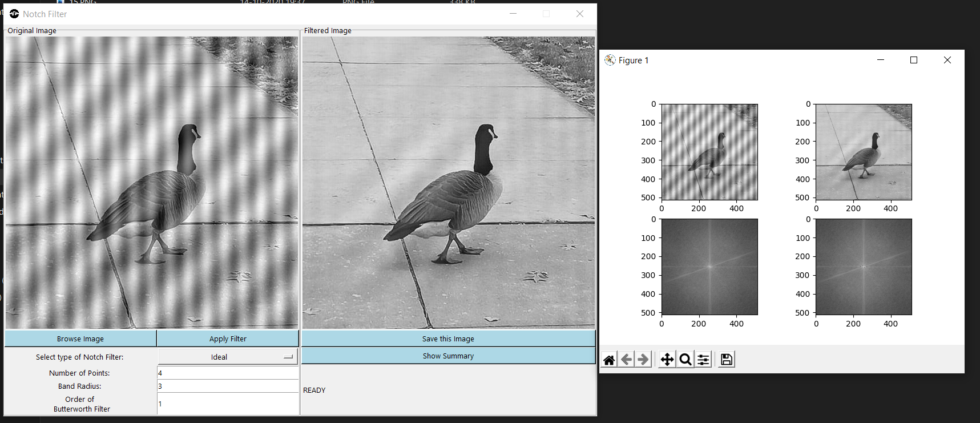Open the Ideal notch filter type dropdown
The width and height of the screenshot is (980, 423).
coord(228,357)
